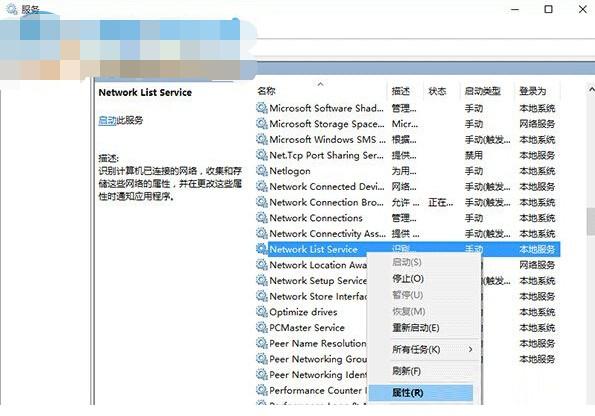Click the Services app icon in the title bar
This screenshot has height=416, width=595.
[x=12, y=9]
